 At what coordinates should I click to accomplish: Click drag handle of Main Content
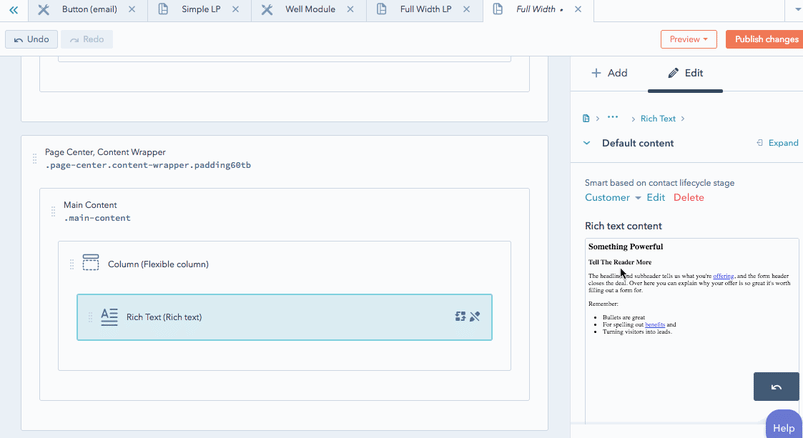[x=53, y=211]
